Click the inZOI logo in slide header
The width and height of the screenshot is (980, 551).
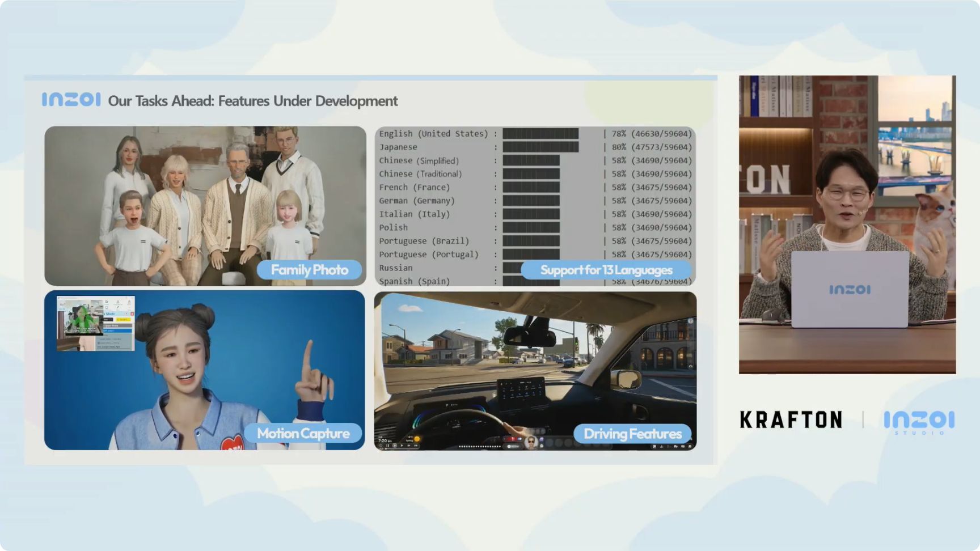click(71, 100)
